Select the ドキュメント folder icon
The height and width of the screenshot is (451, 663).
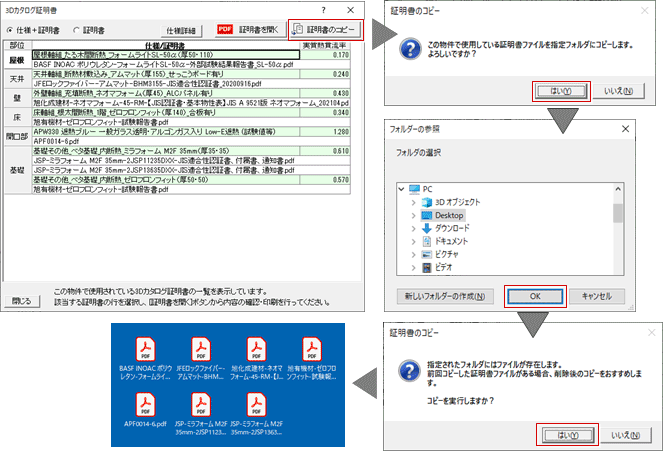coord(427,242)
